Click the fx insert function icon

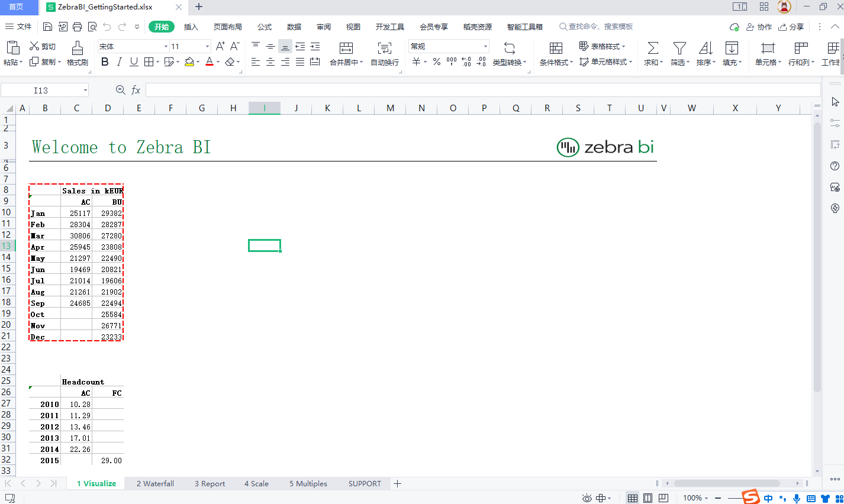pos(136,90)
